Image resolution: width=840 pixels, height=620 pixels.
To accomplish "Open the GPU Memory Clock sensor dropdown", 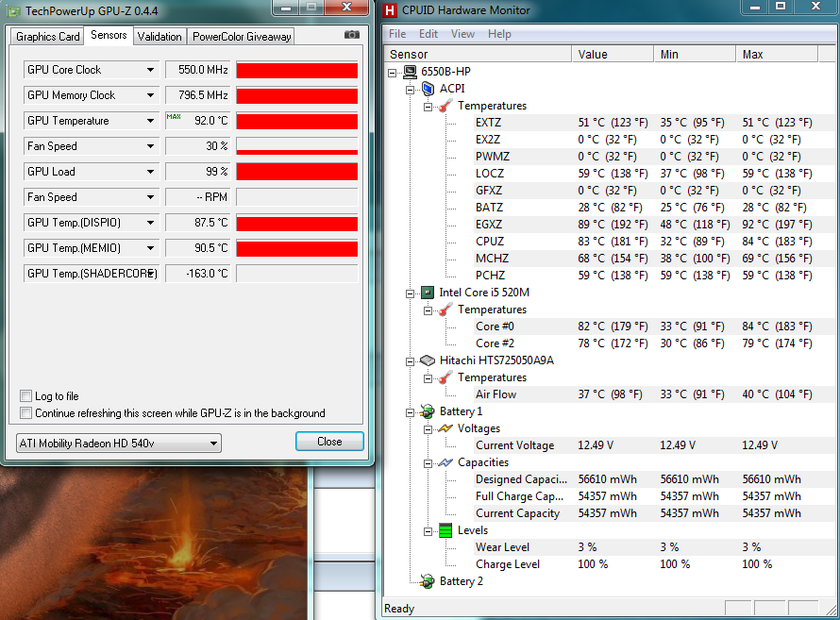I will click(x=150, y=95).
